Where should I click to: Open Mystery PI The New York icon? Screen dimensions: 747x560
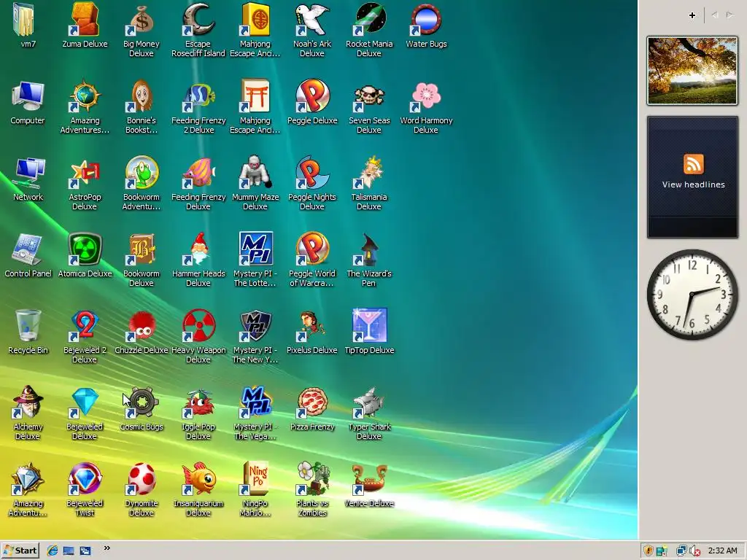(255, 327)
